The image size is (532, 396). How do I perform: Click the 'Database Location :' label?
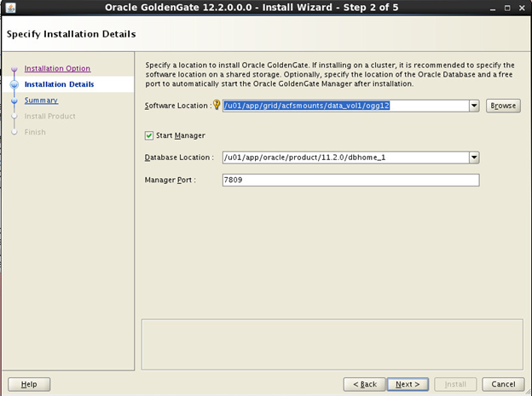(179, 158)
